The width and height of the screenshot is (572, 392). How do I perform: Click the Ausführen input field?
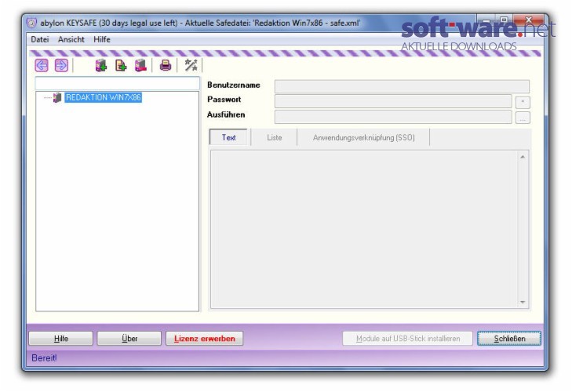393,117
